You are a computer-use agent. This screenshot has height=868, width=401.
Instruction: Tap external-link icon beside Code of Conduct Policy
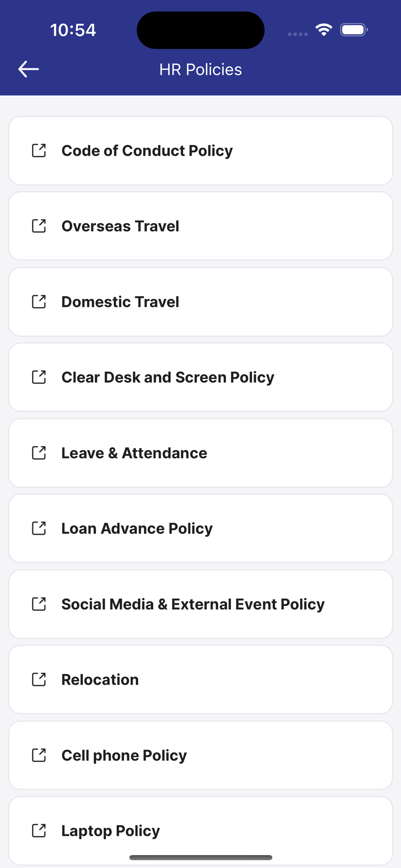tap(39, 150)
